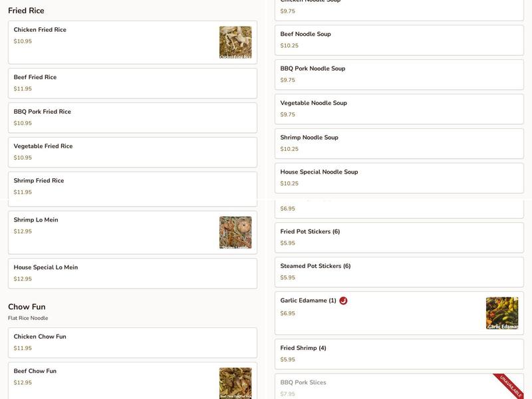Open the Chicken Fried Rice photo thumbnail

pos(235,43)
